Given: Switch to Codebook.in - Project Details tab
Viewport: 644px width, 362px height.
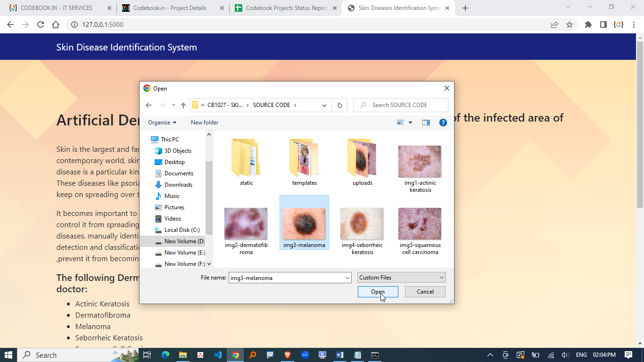Looking at the screenshot, I should 173,8.
